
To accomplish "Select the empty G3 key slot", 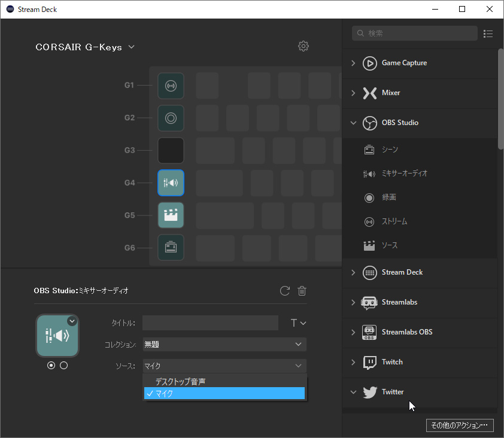I will [171, 150].
